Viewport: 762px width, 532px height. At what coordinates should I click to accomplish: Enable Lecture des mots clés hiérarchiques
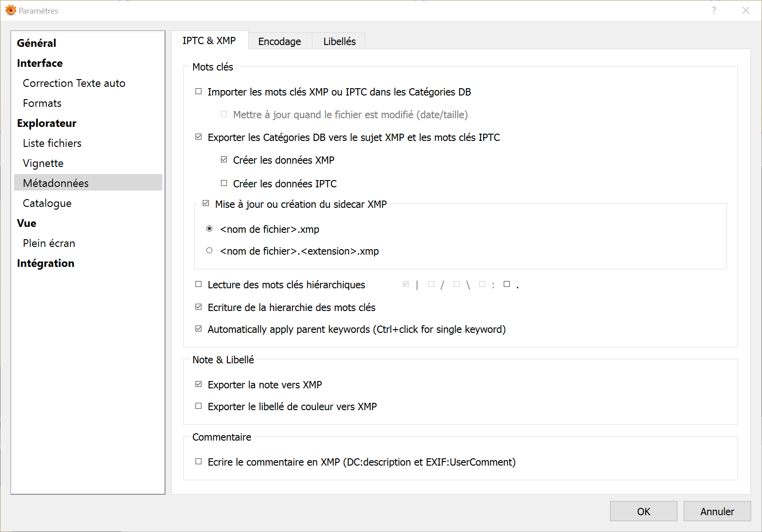click(199, 284)
